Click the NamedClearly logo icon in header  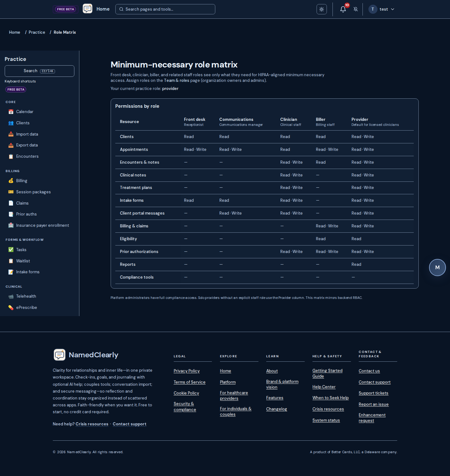87,9
